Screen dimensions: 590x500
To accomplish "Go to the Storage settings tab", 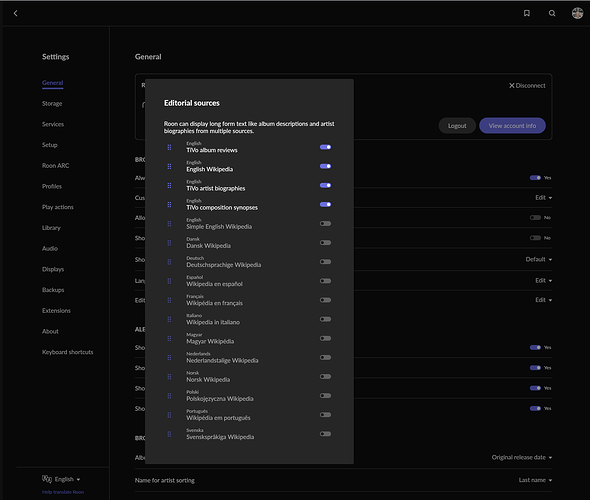I will coord(52,103).
